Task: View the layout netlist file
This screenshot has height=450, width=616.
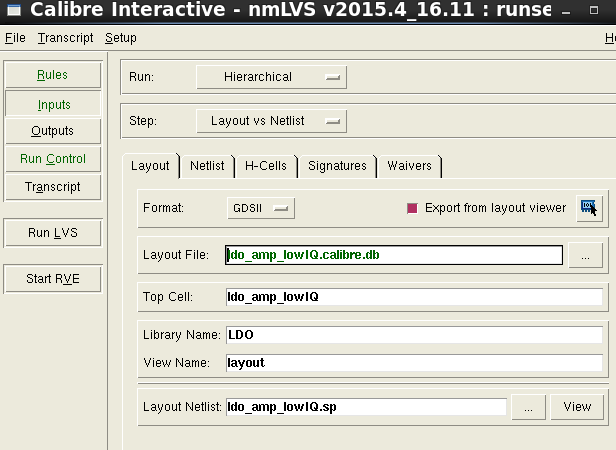Action: pyautogui.click(x=577, y=407)
